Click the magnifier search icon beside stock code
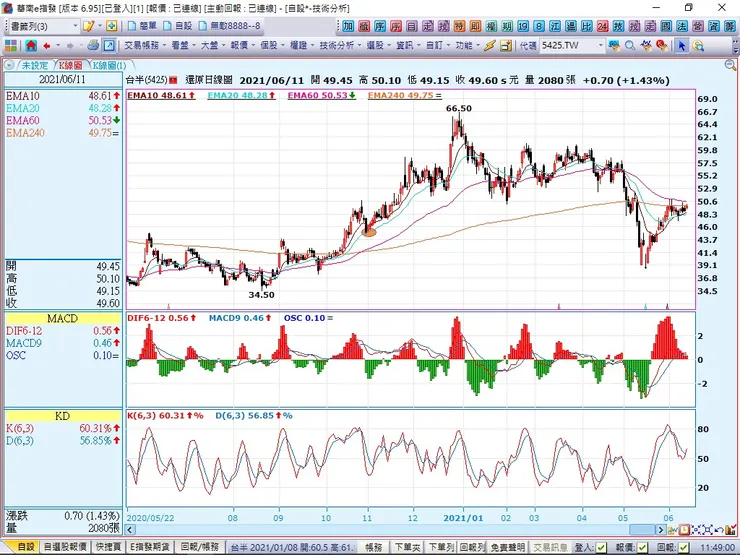This screenshot has width=740, height=555. click(630, 46)
